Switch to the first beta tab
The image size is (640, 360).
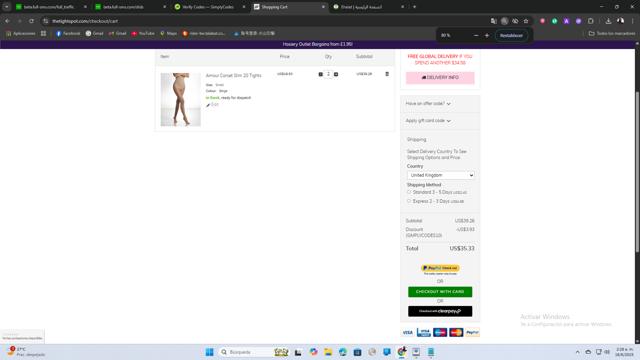[50, 7]
